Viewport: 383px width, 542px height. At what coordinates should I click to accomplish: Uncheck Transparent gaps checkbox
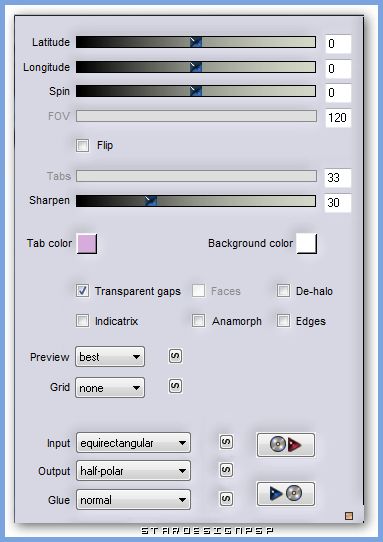82,291
